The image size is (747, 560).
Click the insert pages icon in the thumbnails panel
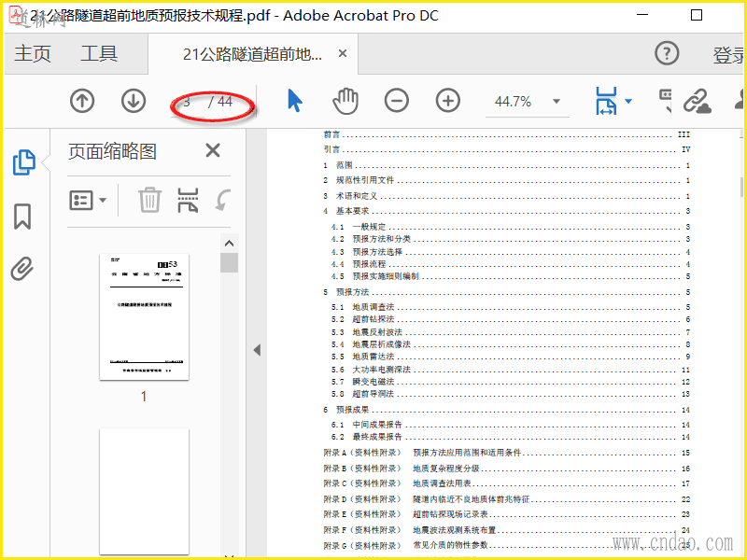click(x=188, y=200)
